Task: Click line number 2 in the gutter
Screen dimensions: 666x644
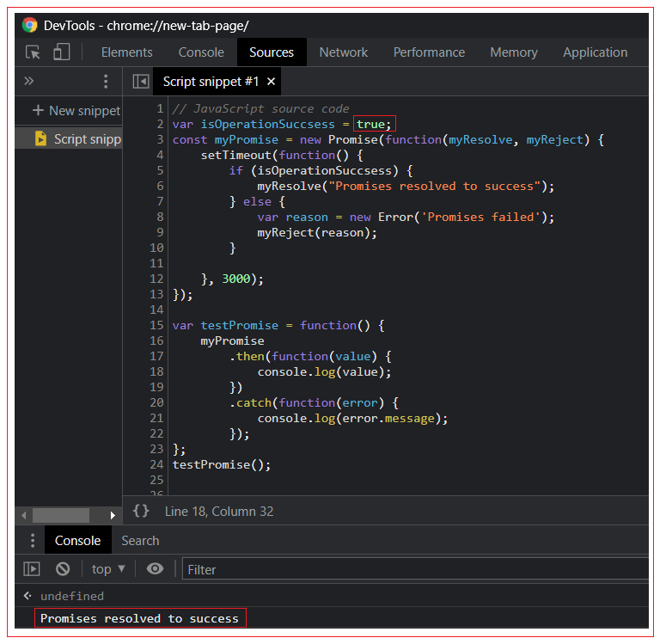Action: pyautogui.click(x=160, y=124)
